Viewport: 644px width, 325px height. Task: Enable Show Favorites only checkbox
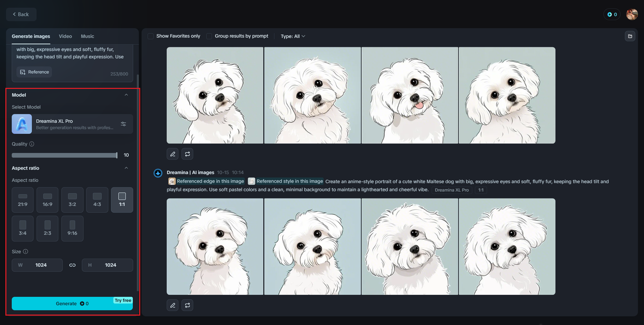point(150,36)
